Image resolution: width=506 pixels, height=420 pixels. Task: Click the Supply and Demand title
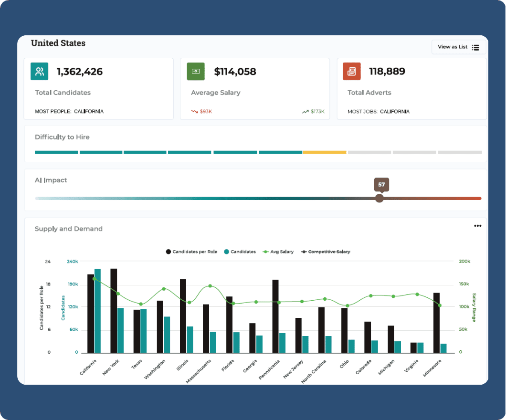click(x=69, y=229)
